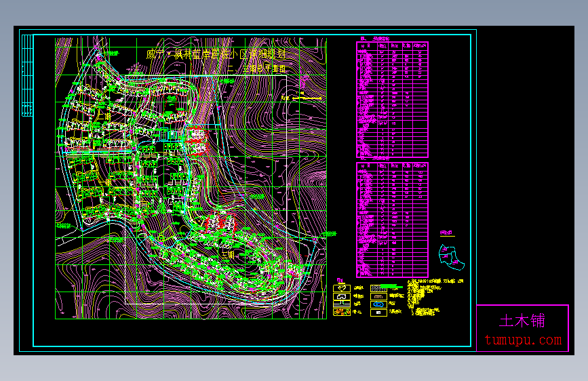Click the orange and green landscaping legend symbol
This screenshot has height=381, width=588.
[342, 312]
